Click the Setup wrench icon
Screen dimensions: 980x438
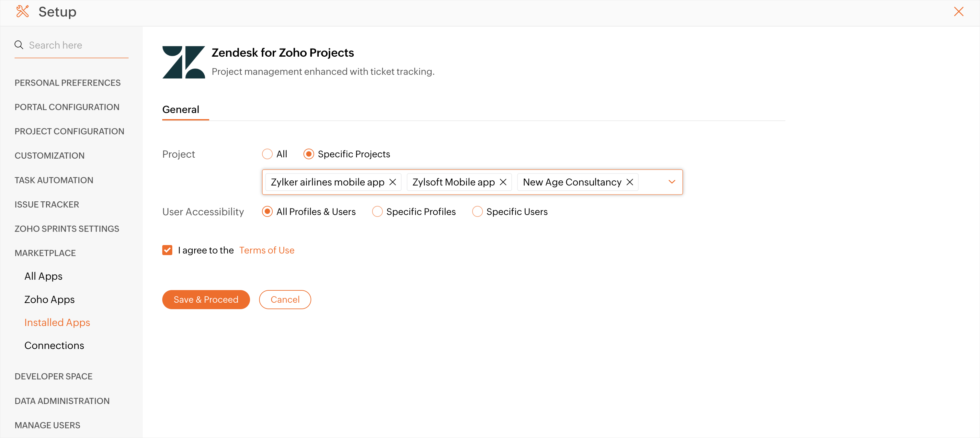[22, 11]
